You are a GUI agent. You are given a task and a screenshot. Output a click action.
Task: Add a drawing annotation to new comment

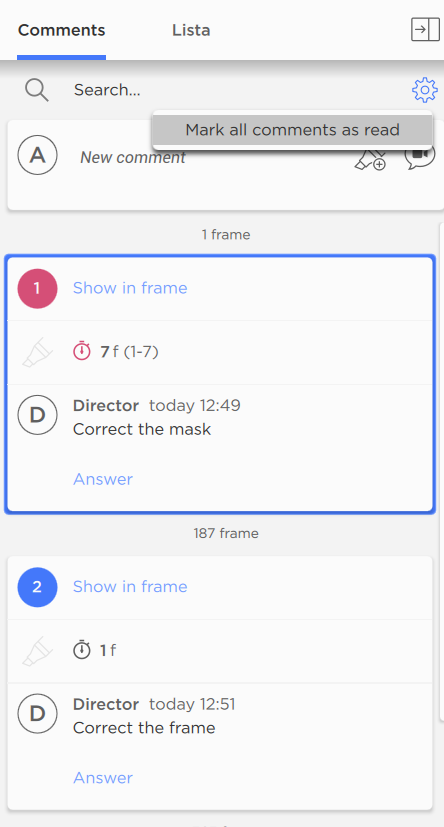(x=370, y=159)
